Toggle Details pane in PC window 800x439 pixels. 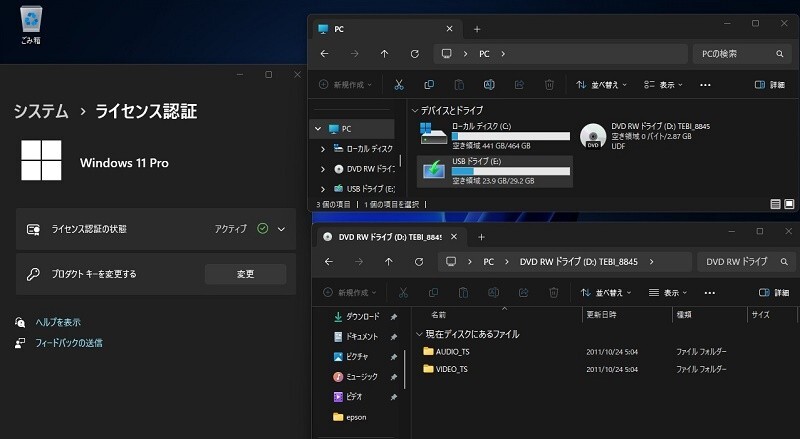tap(770, 85)
